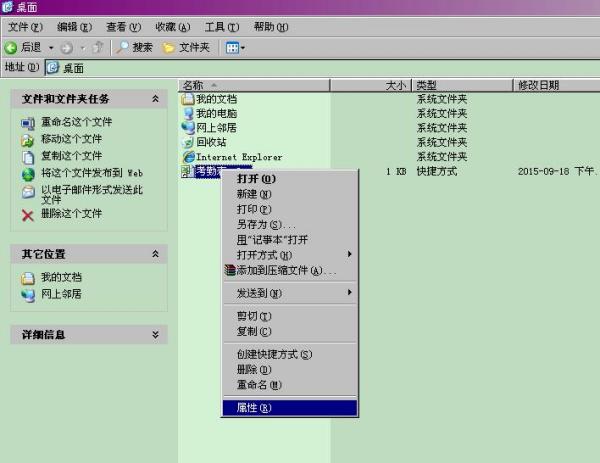Open Forward history dropdown arrow
600x463 pixels.
tap(83, 48)
